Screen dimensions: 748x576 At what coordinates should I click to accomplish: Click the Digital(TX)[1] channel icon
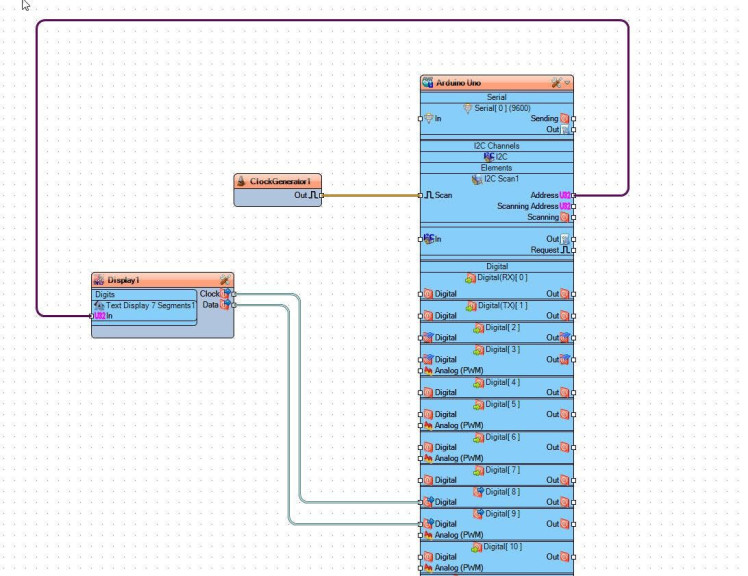[471, 306]
